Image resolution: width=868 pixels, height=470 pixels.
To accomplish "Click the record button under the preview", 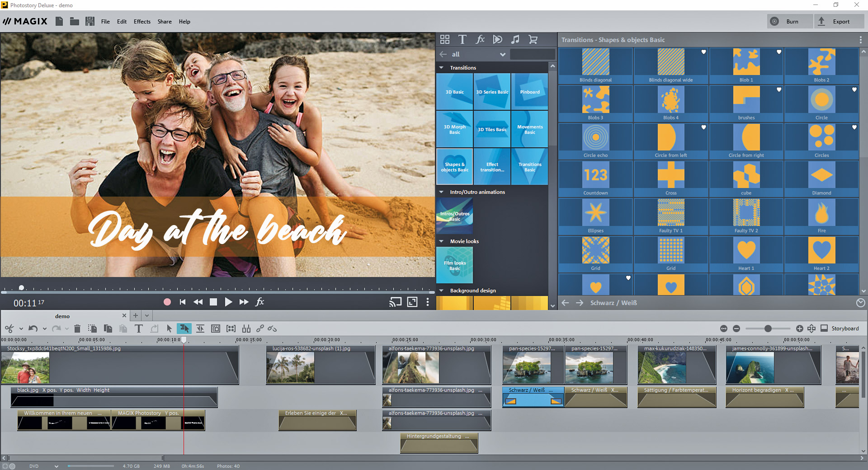I will click(x=167, y=302).
